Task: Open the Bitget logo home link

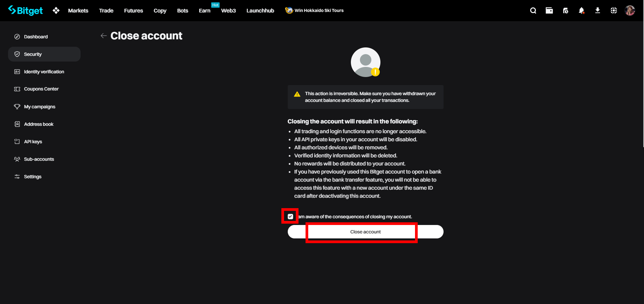Action: click(26, 10)
